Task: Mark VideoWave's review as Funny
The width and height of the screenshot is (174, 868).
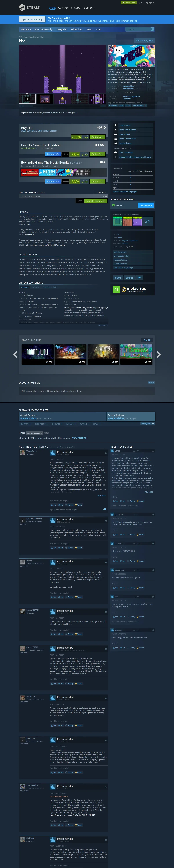Action: 70,505
